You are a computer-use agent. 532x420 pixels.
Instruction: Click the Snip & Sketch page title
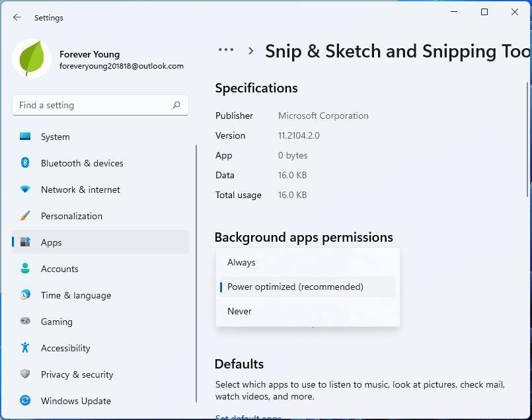398,52
